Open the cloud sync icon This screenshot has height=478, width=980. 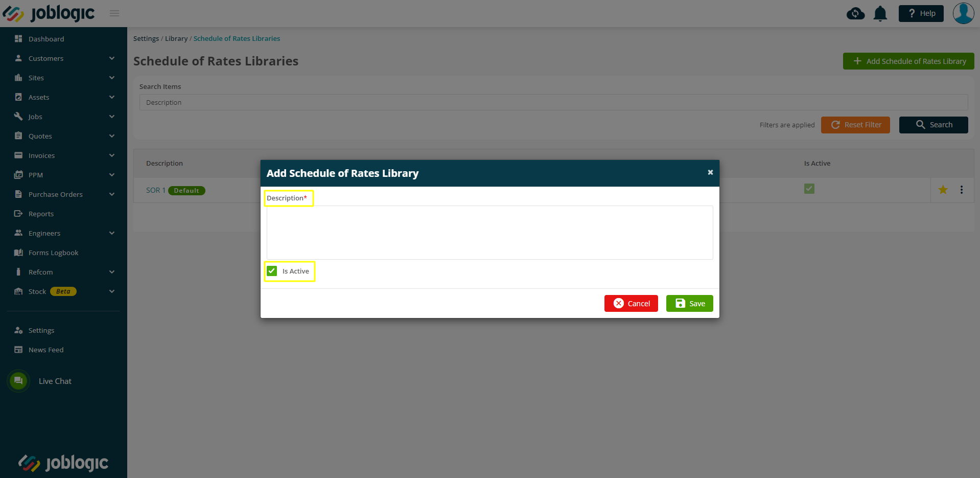click(x=855, y=13)
